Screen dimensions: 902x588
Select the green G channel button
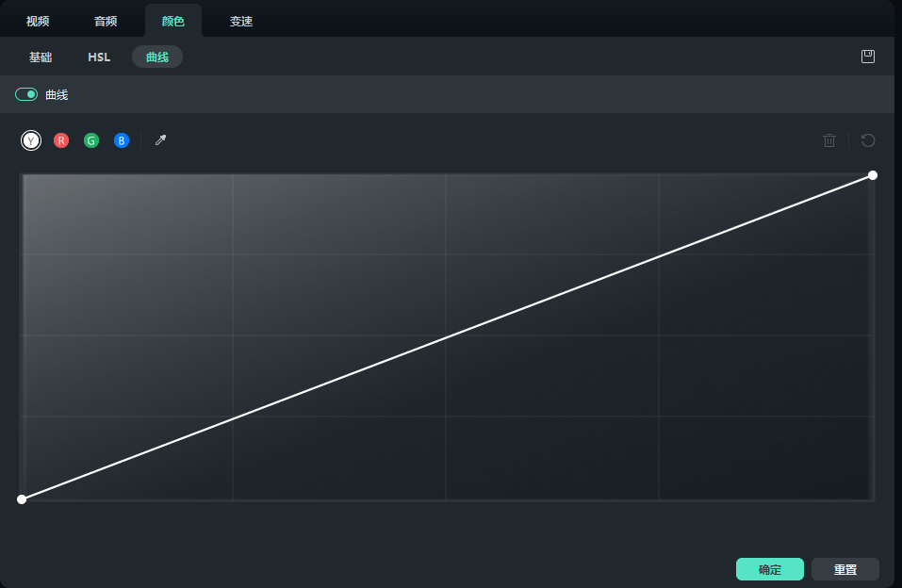[90, 140]
